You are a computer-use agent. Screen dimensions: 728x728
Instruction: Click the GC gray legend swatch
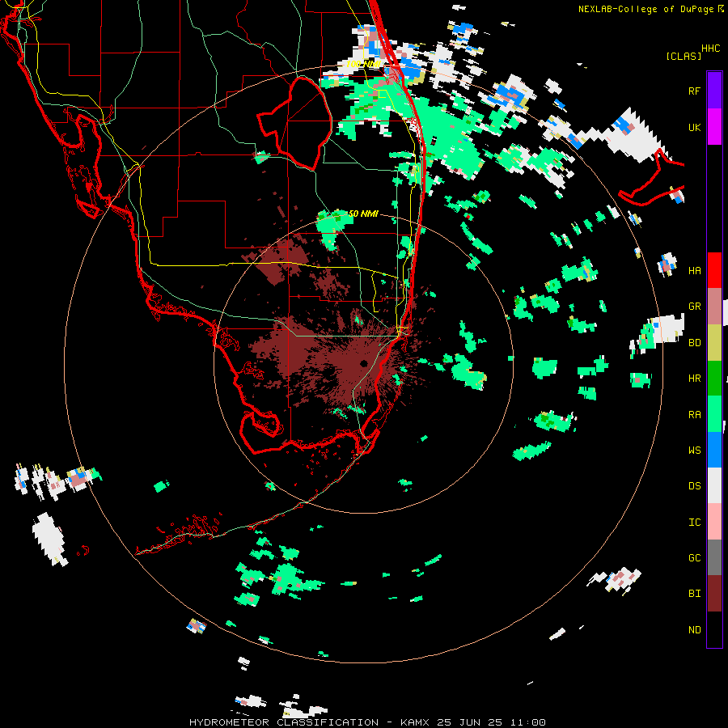click(x=714, y=557)
